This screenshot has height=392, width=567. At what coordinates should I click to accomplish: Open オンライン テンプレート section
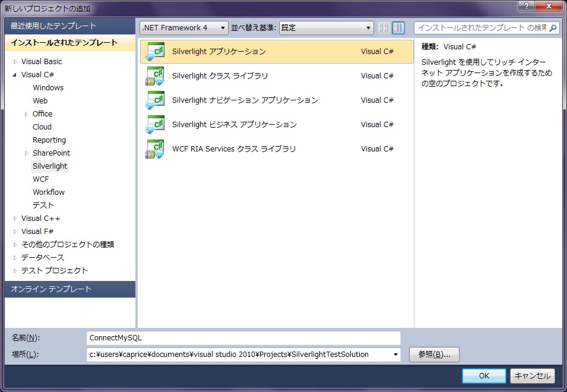point(70,289)
